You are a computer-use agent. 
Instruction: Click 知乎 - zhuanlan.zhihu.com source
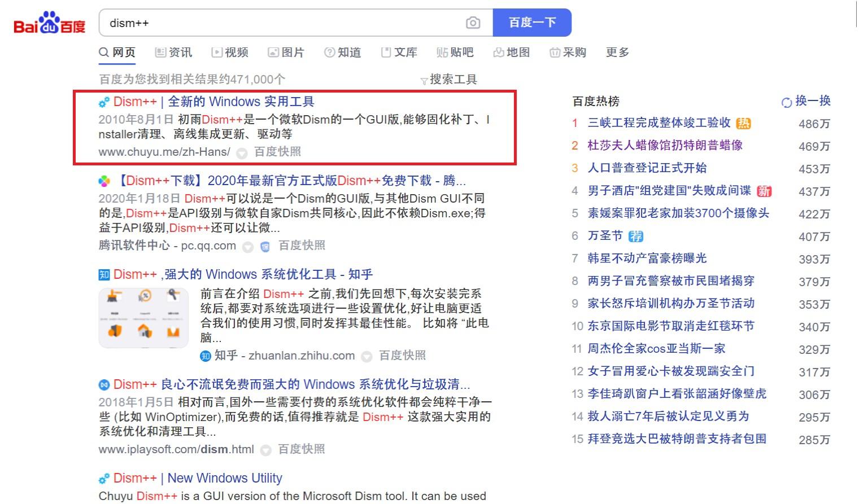285,356
